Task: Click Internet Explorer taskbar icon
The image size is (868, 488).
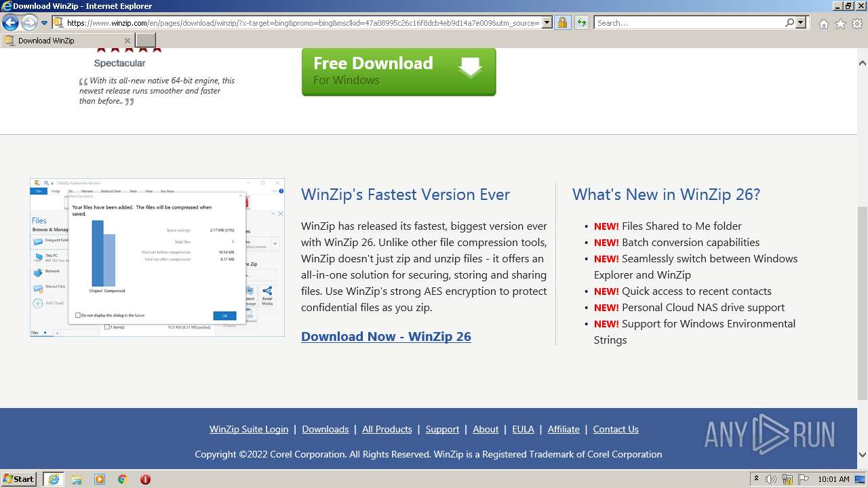Action: (x=54, y=479)
